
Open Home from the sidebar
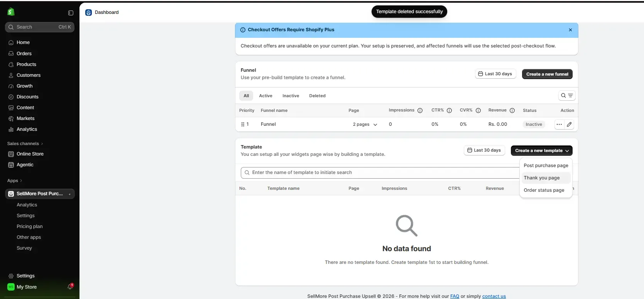point(23,42)
